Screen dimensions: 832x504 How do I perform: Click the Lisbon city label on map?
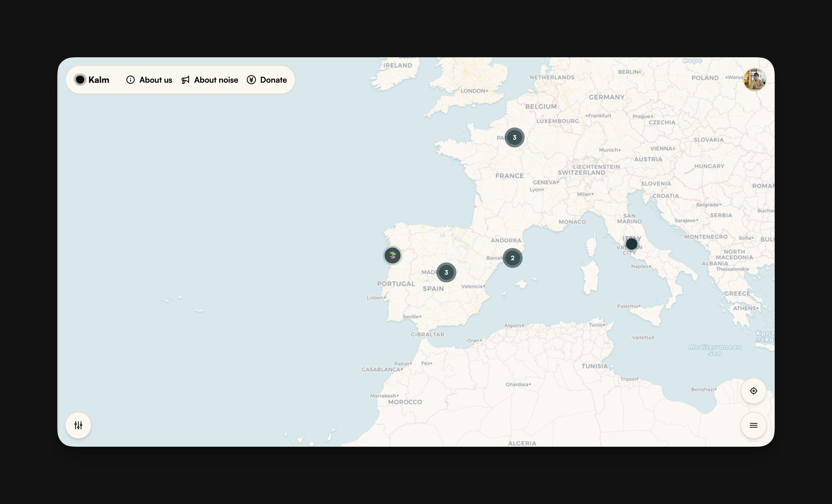coord(375,298)
